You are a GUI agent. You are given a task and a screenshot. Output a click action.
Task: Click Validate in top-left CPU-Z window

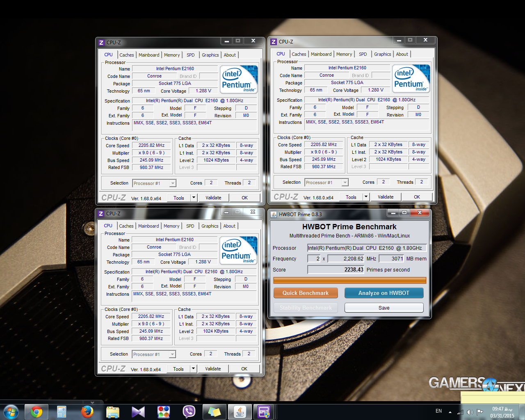click(x=213, y=198)
